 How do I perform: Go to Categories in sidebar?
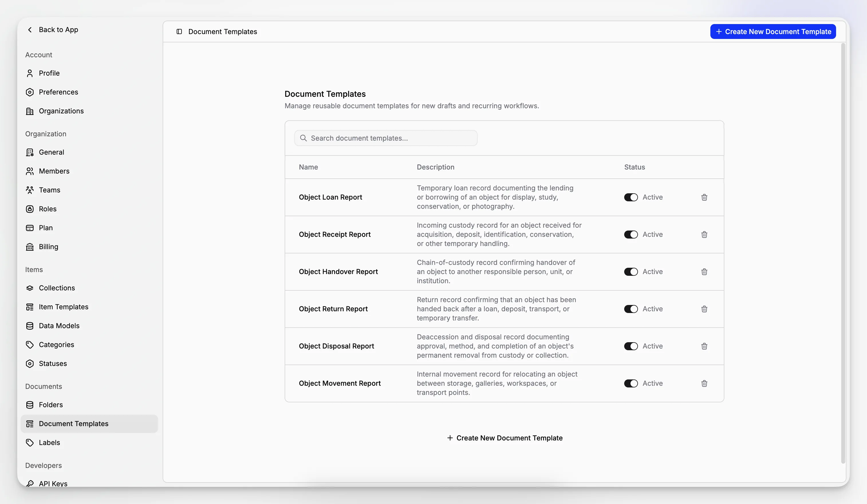click(x=89, y=345)
